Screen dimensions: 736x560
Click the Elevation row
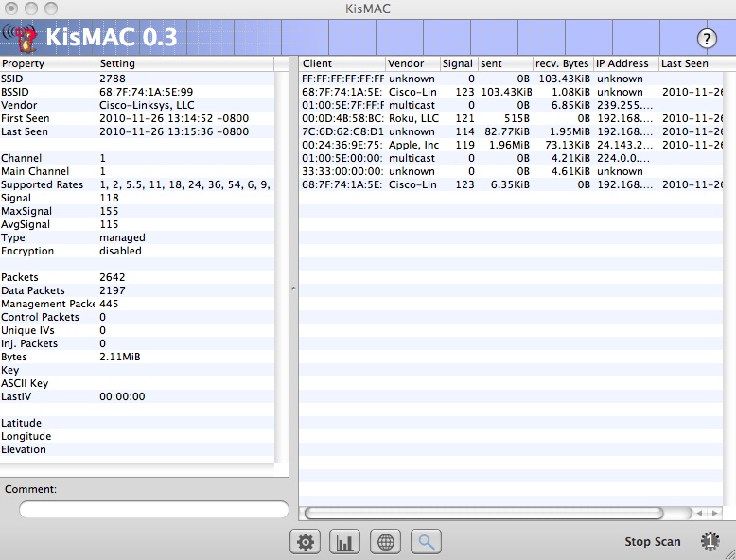click(137, 449)
